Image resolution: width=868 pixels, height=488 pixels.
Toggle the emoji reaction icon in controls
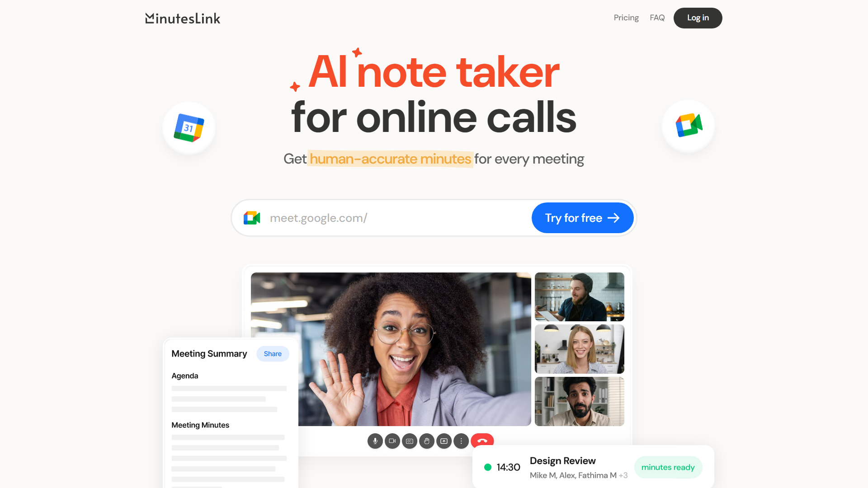427,441
